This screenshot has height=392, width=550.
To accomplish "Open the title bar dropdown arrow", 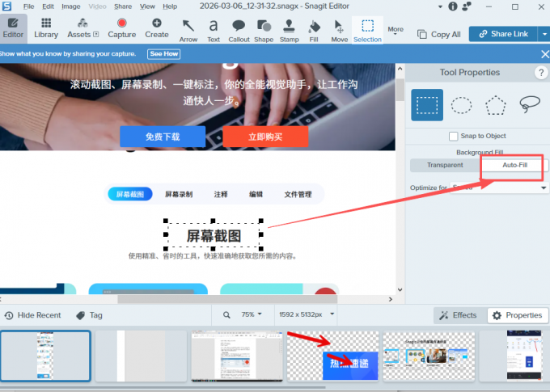I will click(440, 6).
